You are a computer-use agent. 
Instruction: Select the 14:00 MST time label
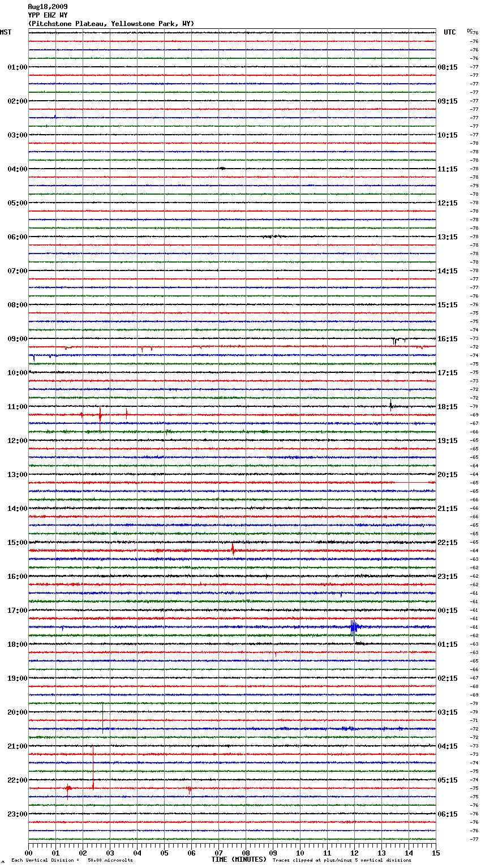coord(17,509)
